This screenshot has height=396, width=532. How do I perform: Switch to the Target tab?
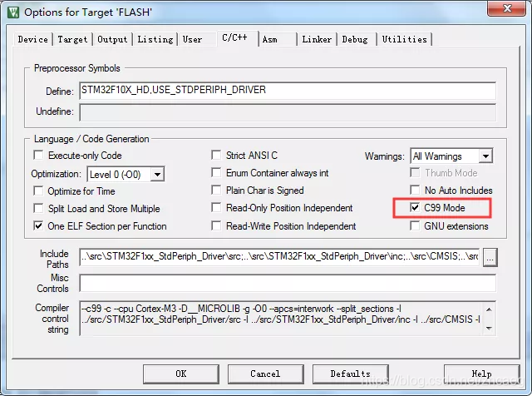(72, 39)
